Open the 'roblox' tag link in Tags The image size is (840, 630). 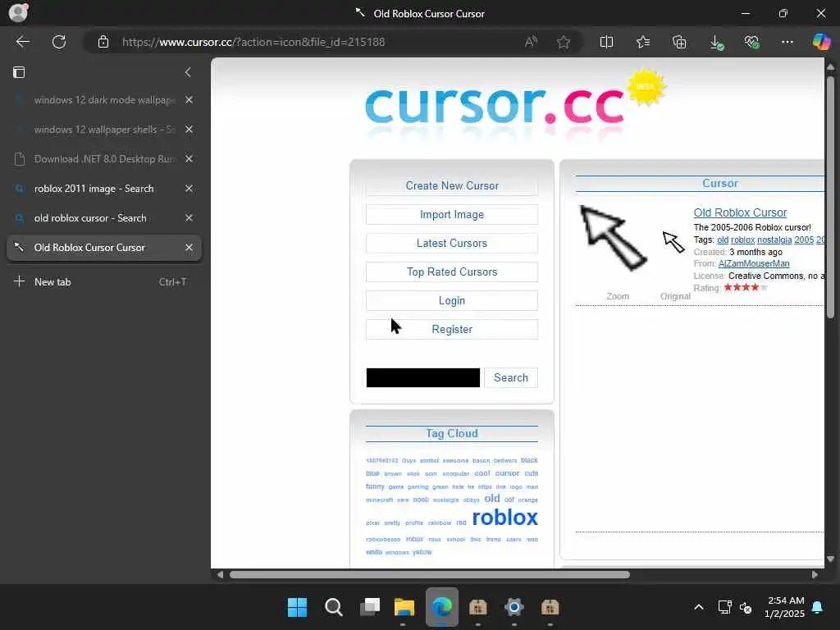pos(742,240)
